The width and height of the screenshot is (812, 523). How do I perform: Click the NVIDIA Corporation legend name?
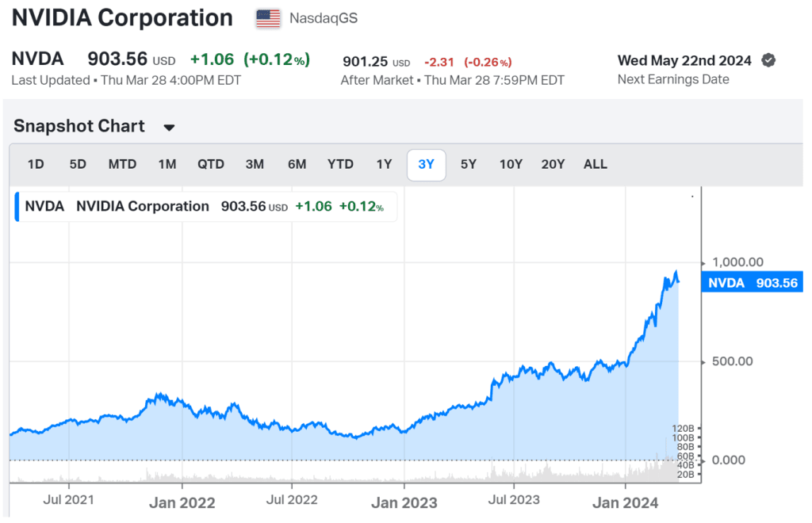pyautogui.click(x=143, y=206)
